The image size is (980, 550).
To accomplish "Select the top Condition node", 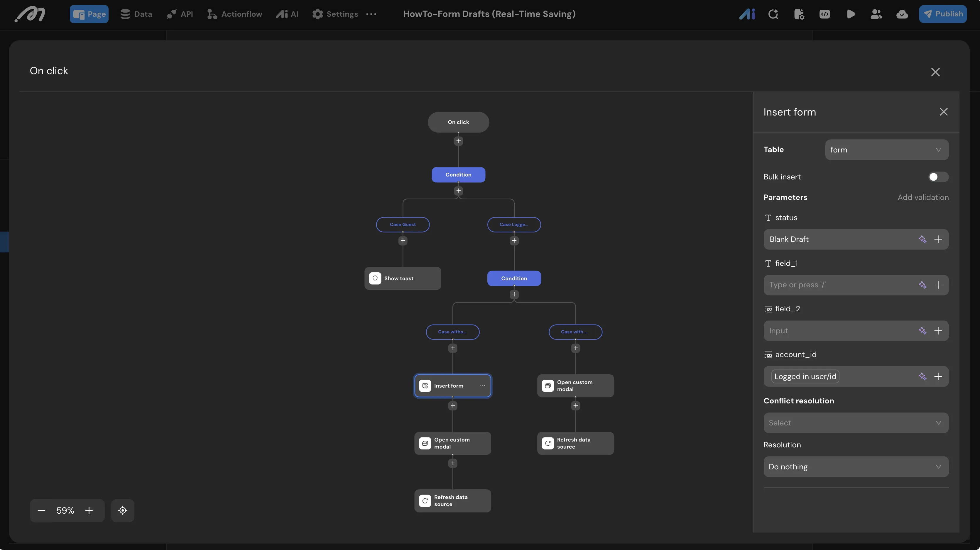I will (x=458, y=174).
